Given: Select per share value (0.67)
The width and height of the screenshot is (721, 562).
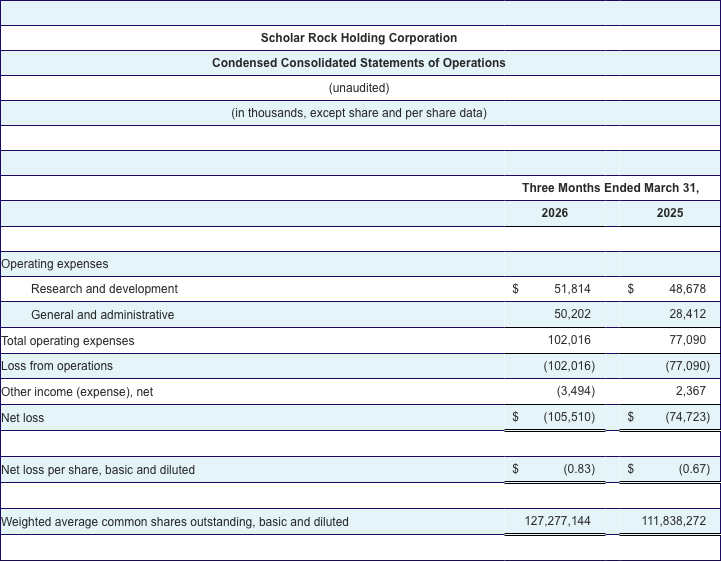Looking at the screenshot, I should coord(694,469).
